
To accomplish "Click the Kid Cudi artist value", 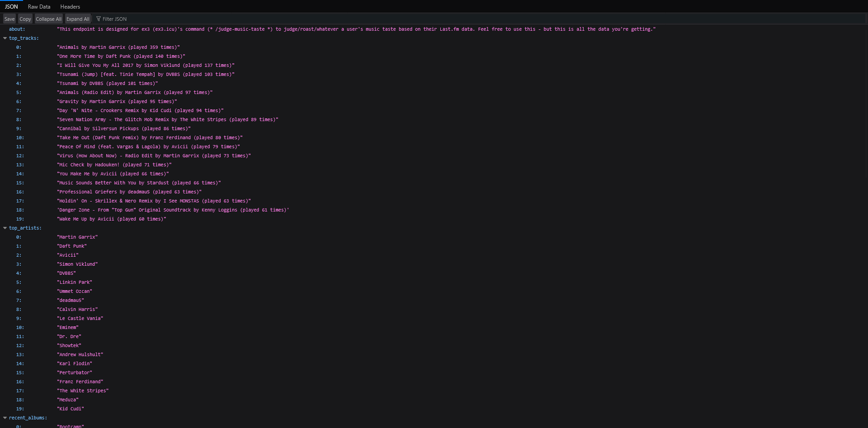I will pyautogui.click(x=71, y=409).
